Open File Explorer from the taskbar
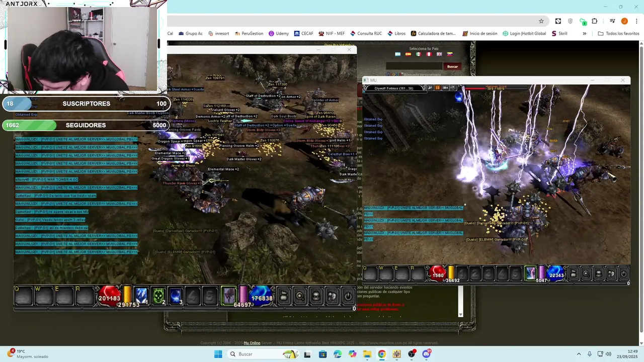 [367, 354]
